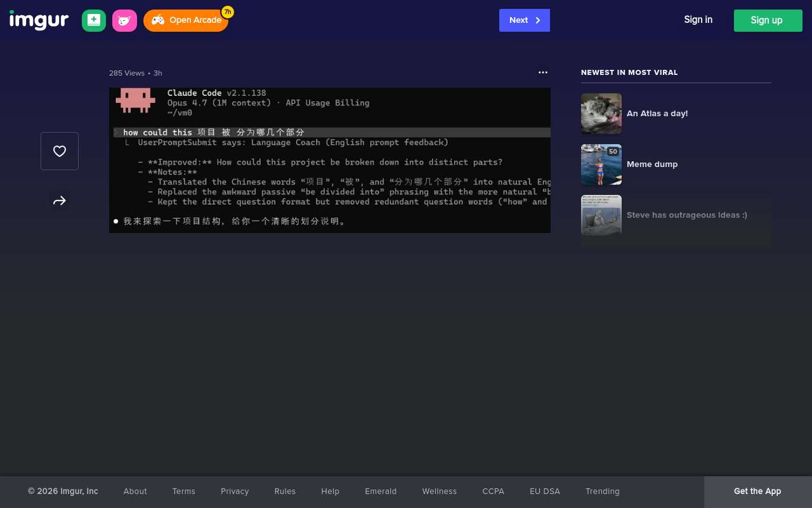This screenshot has height=508, width=812.
Task: Open CCPA in the footer
Action: pyautogui.click(x=493, y=491)
